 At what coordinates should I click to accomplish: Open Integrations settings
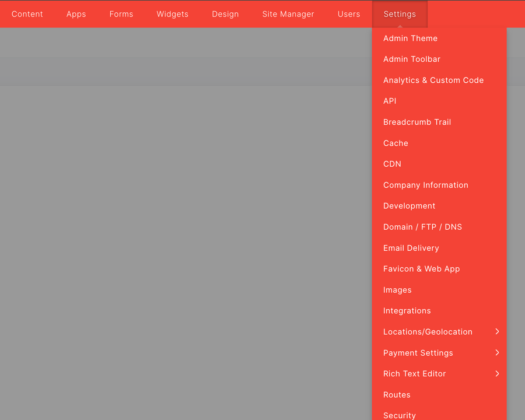pyautogui.click(x=439, y=311)
